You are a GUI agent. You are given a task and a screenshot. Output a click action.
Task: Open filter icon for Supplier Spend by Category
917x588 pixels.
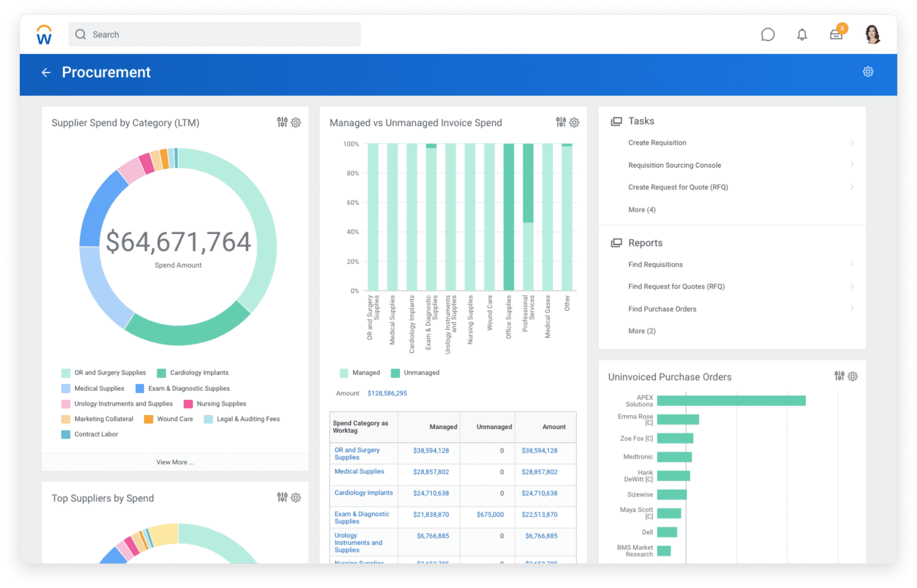coord(282,122)
